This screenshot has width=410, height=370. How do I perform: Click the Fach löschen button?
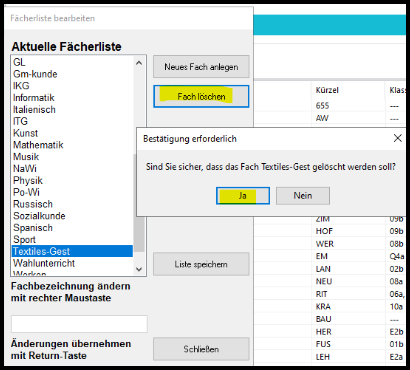coord(201,96)
